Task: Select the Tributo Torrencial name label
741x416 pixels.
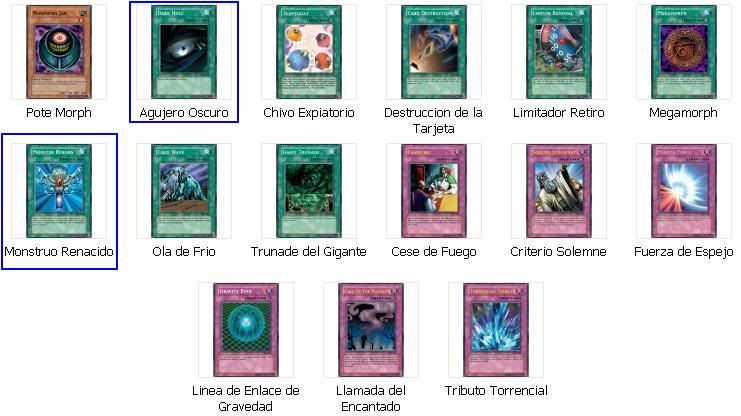Action: pos(496,390)
